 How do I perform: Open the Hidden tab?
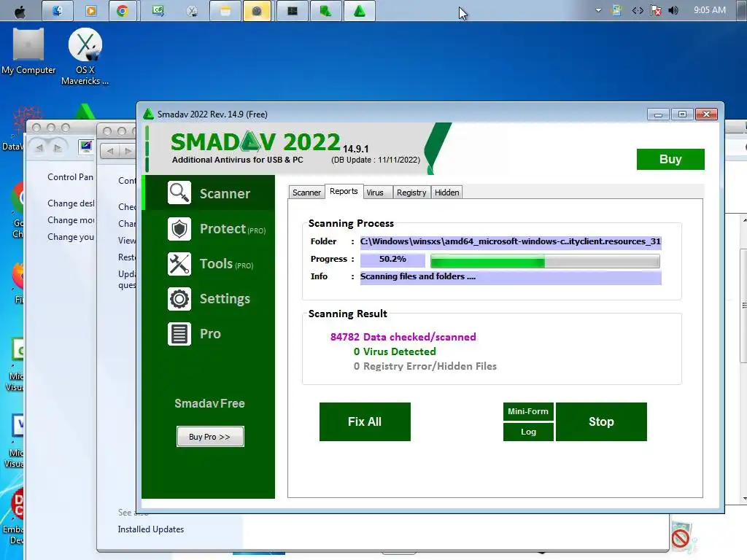[x=447, y=192]
